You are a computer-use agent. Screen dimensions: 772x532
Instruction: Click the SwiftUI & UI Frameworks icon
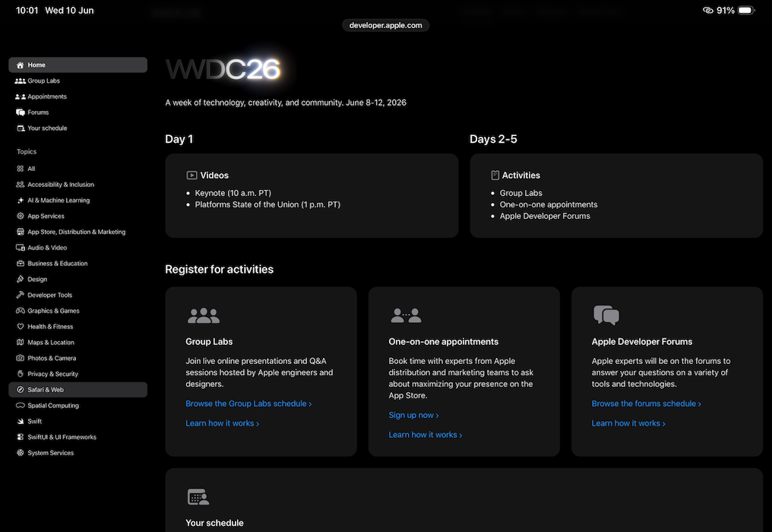[21, 437]
